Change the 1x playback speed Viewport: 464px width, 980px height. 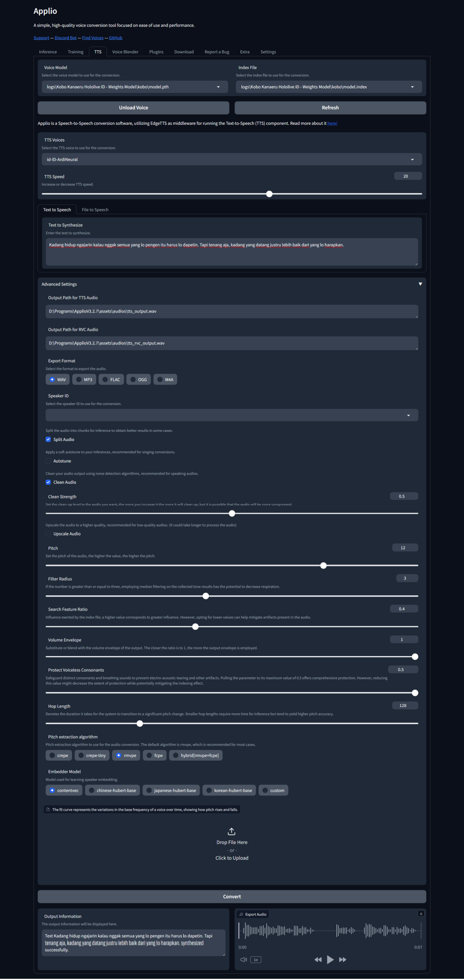(256, 959)
